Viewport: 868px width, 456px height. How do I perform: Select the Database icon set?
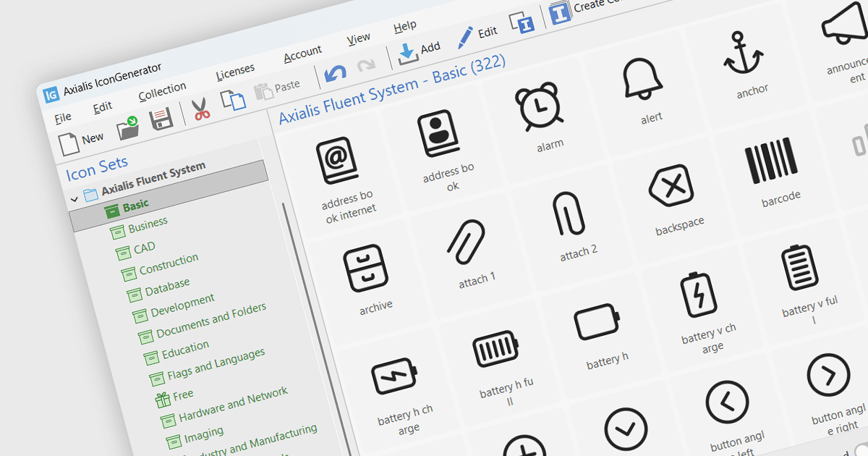tap(167, 287)
